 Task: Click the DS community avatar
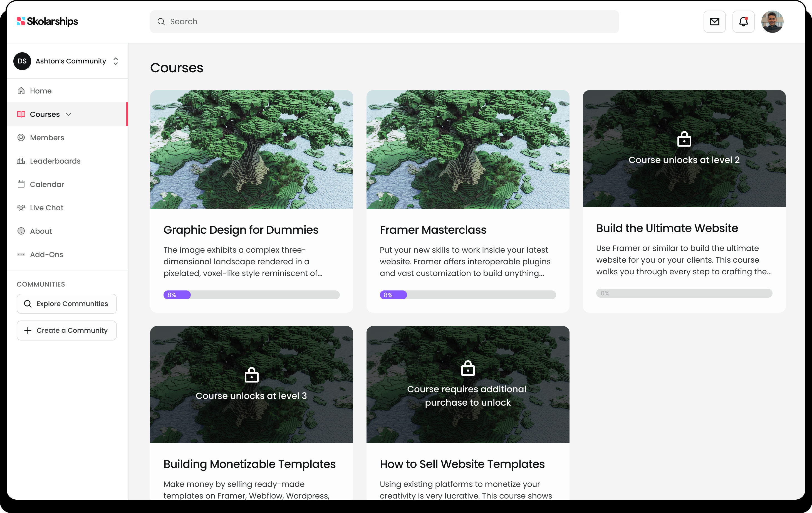[22, 61]
